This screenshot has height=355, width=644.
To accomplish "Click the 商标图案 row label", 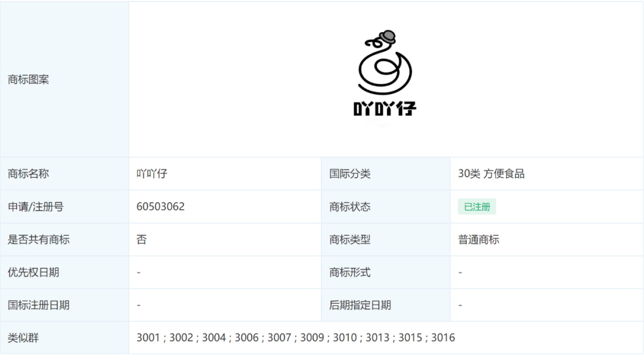I will [x=29, y=79].
